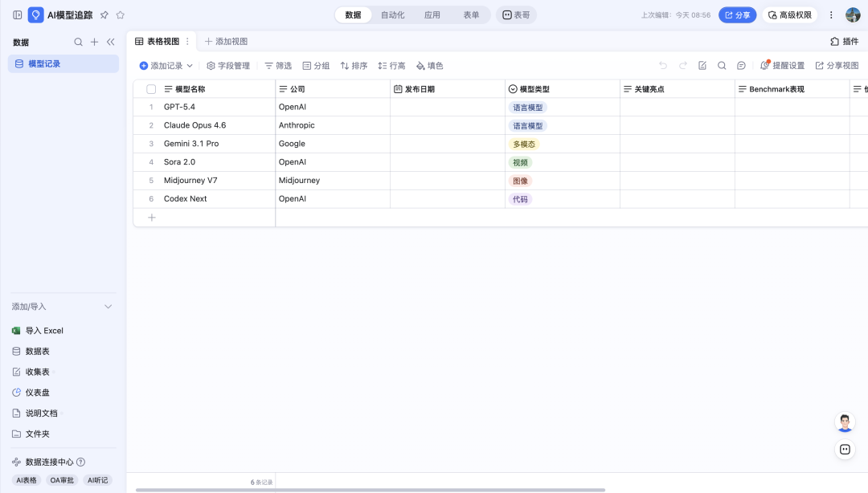Screen dimensions: 868x493
Task: Expand the 添加记录 dropdown arrow
Action: click(190, 66)
